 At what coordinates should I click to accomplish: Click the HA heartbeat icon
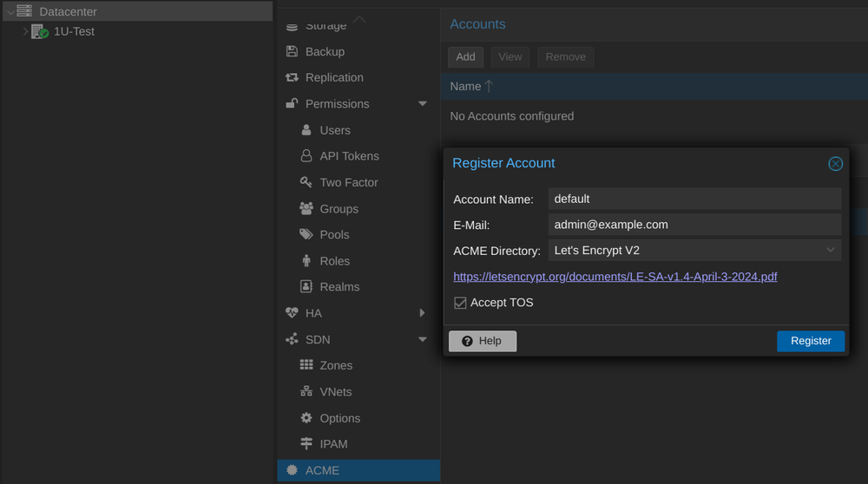[x=292, y=313]
